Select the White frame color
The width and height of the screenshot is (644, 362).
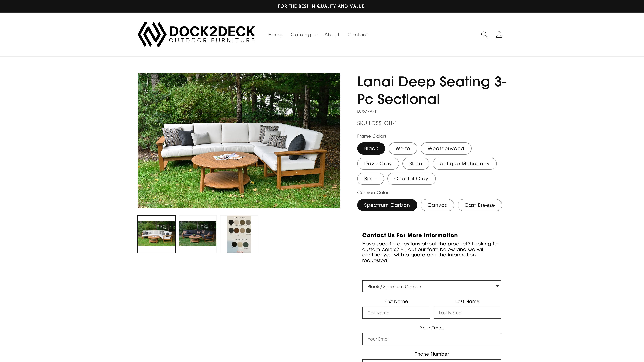[x=402, y=148]
